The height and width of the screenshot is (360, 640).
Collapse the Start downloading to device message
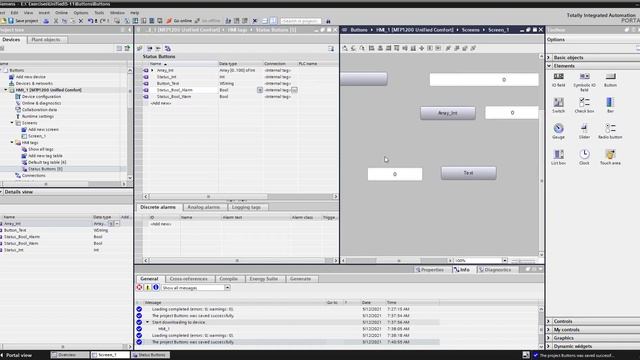148,322
